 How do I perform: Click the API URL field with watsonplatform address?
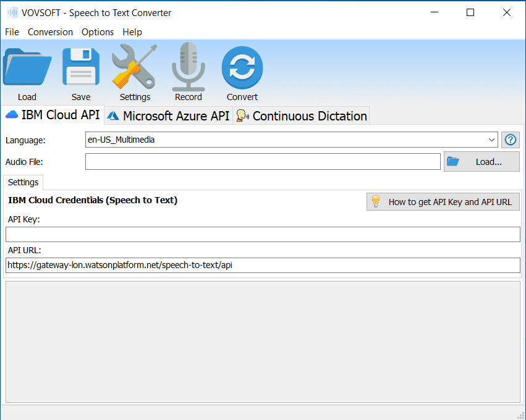[x=263, y=265]
